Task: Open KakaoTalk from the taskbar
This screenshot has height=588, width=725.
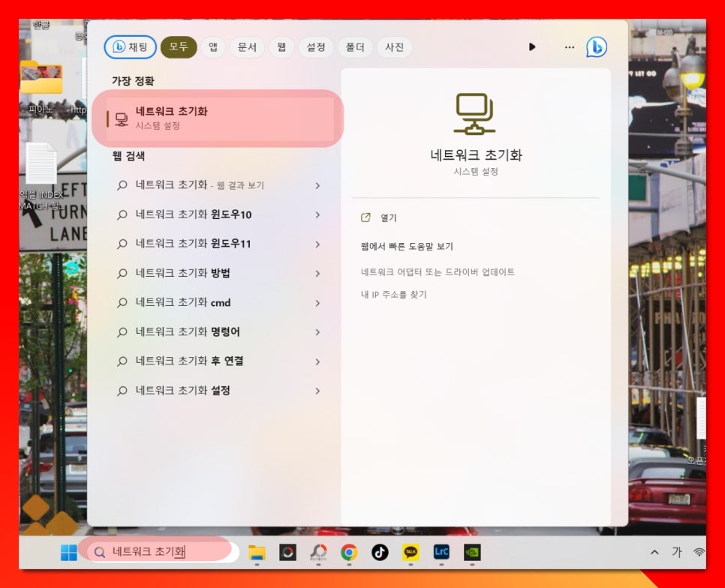Action: pos(411,553)
